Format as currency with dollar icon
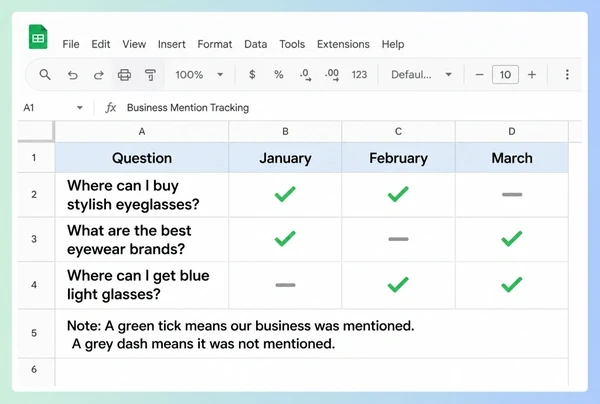Screen dimensions: 600x404 point(252,74)
